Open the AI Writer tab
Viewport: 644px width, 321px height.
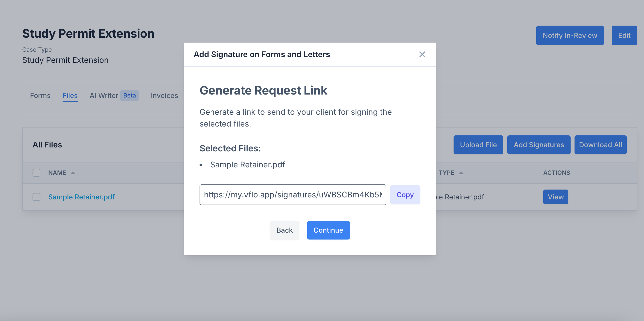[104, 96]
